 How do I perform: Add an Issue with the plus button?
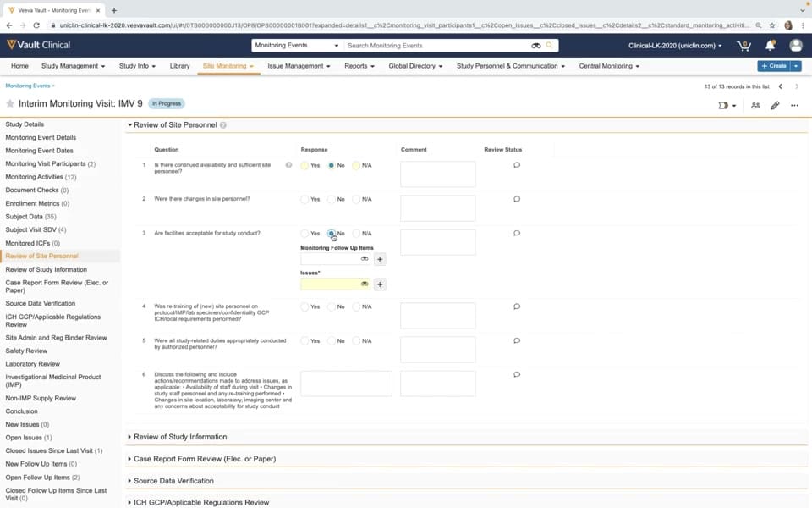tap(380, 284)
